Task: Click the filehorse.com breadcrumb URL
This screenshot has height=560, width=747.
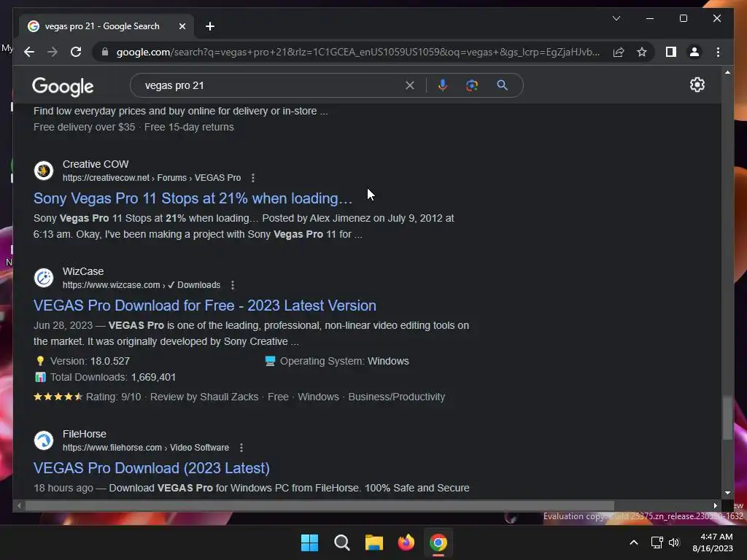Action: pos(146,448)
